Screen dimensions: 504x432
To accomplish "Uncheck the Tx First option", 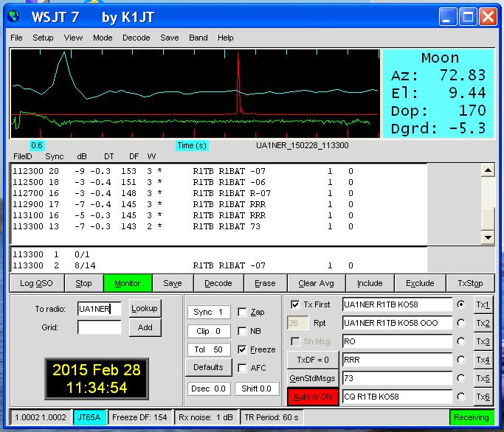I will (296, 304).
